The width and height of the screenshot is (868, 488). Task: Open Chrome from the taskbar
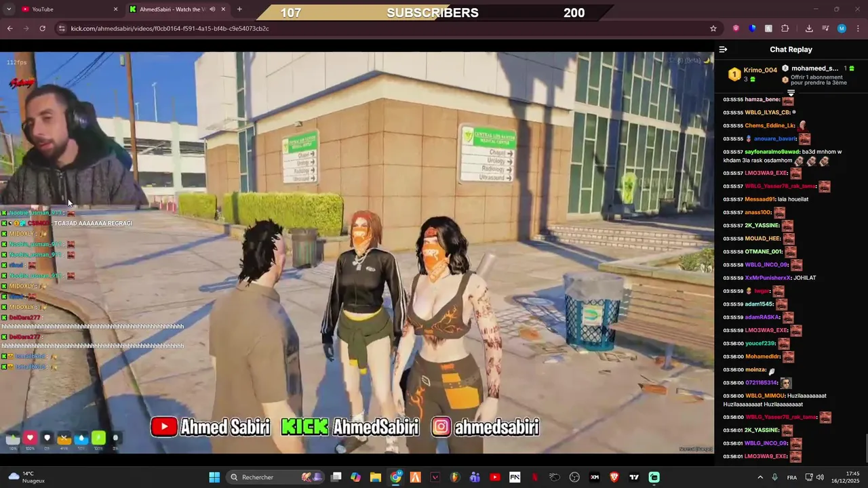[x=395, y=477]
